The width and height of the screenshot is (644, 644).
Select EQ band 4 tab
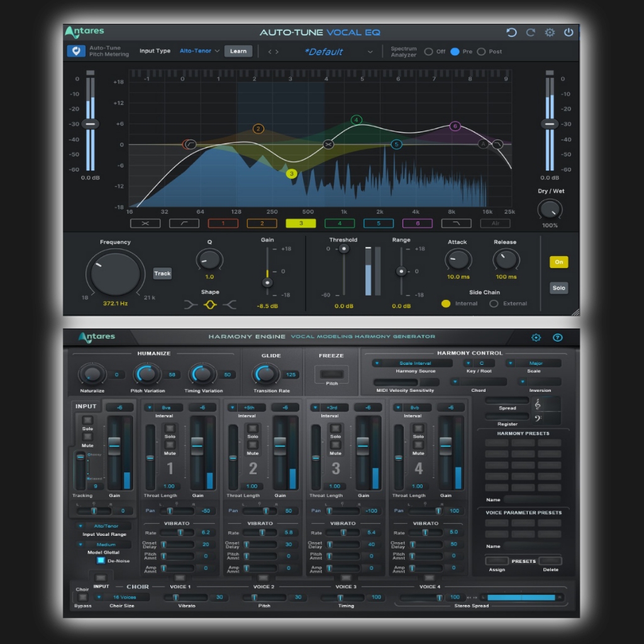[340, 223]
